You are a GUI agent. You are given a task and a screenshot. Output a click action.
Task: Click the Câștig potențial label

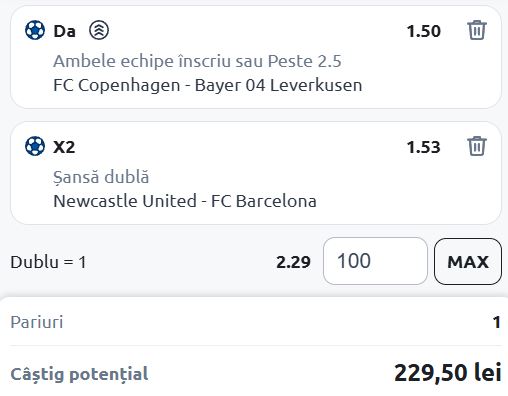[79, 374]
